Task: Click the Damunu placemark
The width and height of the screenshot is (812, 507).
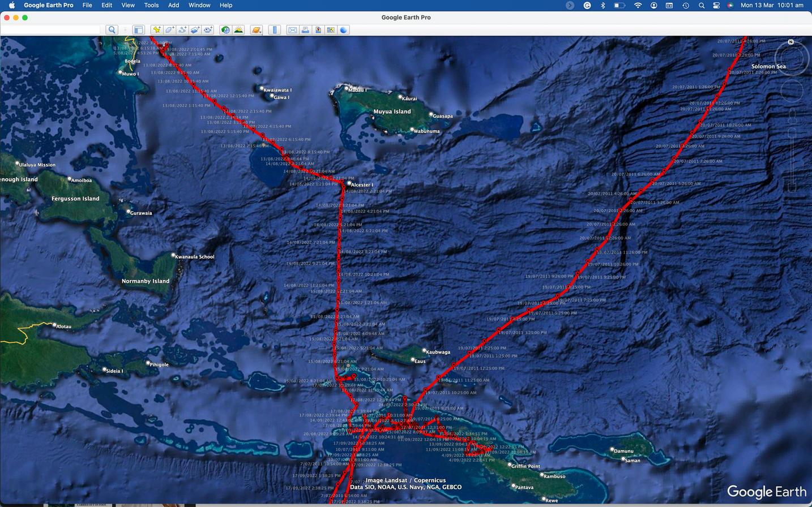Action: (x=622, y=450)
